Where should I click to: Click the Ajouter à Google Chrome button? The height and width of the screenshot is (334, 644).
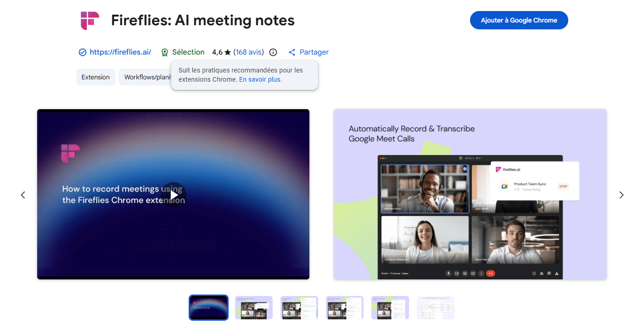(x=519, y=20)
